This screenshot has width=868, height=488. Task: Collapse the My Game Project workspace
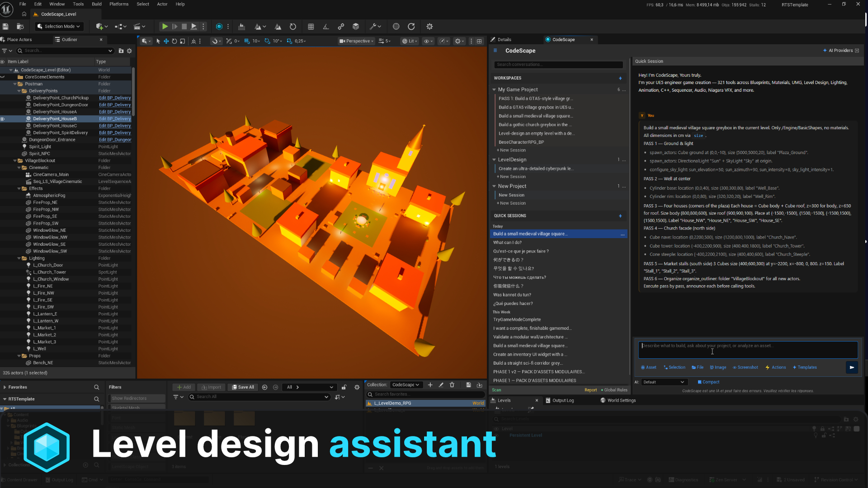tap(494, 89)
